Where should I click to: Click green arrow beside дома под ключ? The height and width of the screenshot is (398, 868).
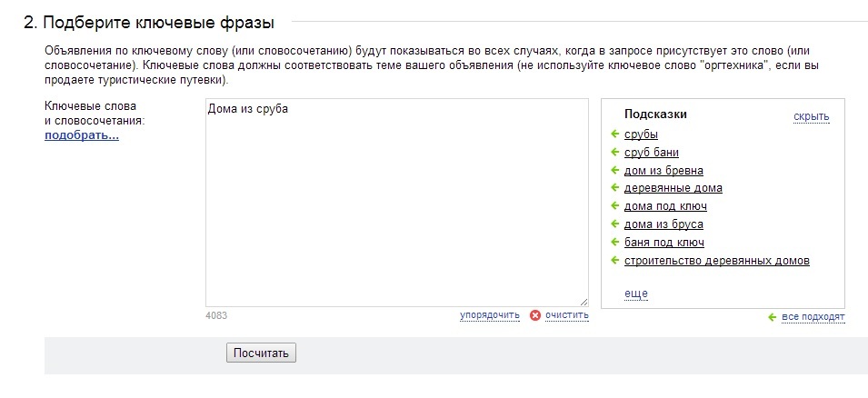point(614,206)
